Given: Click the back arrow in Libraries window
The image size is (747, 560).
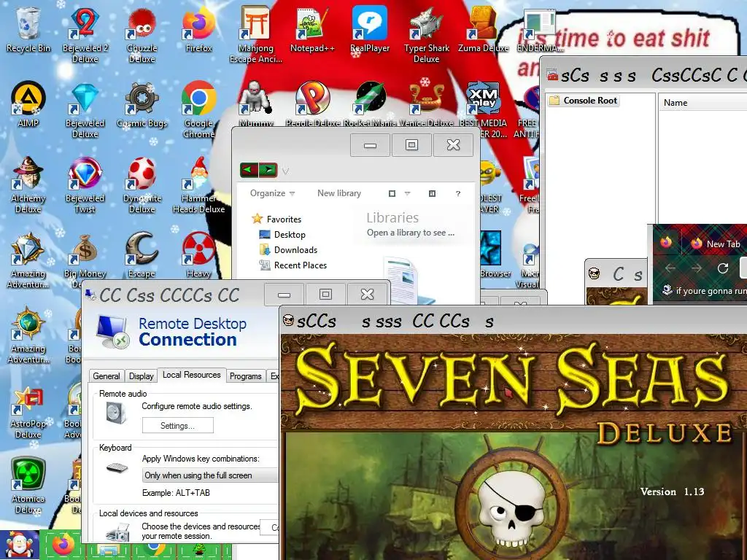Looking at the screenshot, I should coord(249,169).
